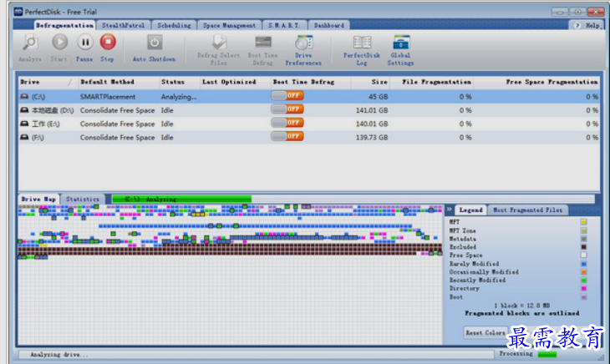This screenshot has height=364, width=610.
Task: Click the Start play button
Action: 60,42
